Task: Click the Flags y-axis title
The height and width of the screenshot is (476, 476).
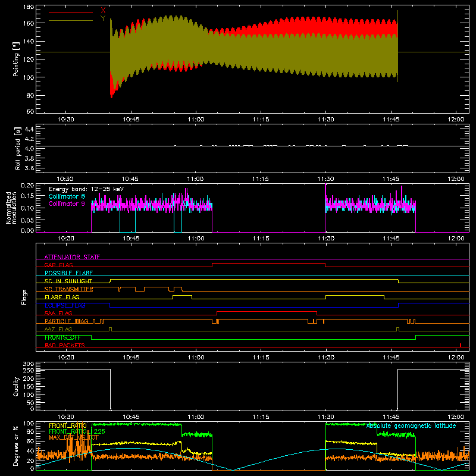Action: click(24, 297)
